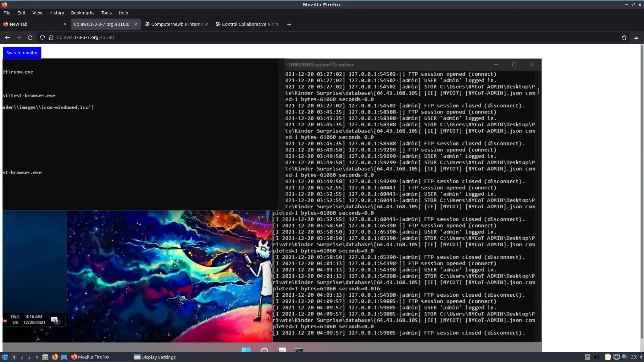
Task: Open volume control in system tray
Action: tap(596, 357)
